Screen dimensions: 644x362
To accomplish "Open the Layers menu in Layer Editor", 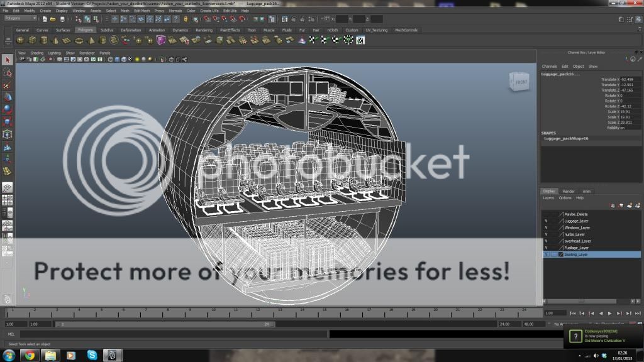I will tap(548, 198).
